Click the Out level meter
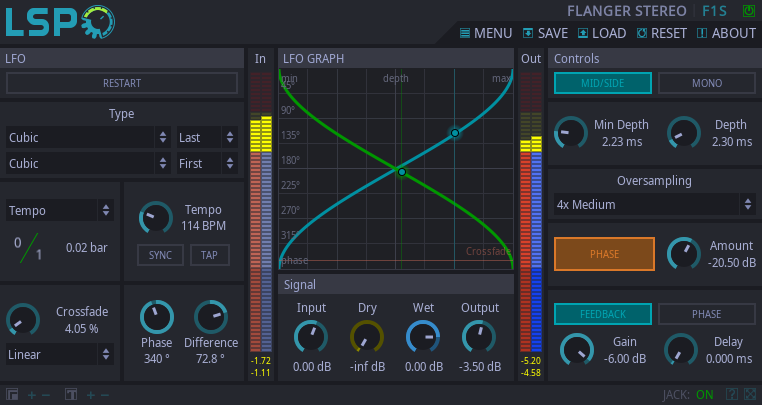Screen dimensions: 762x405 coord(531,212)
